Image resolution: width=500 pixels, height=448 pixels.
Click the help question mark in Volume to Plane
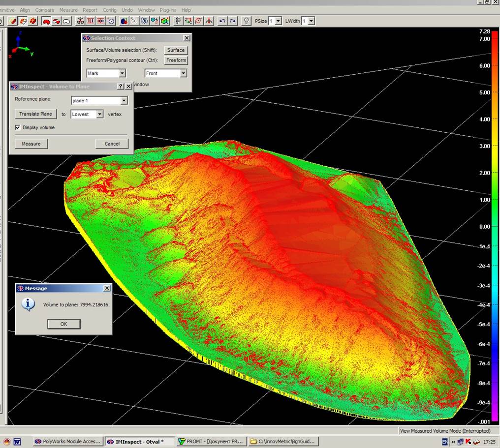pos(121,87)
